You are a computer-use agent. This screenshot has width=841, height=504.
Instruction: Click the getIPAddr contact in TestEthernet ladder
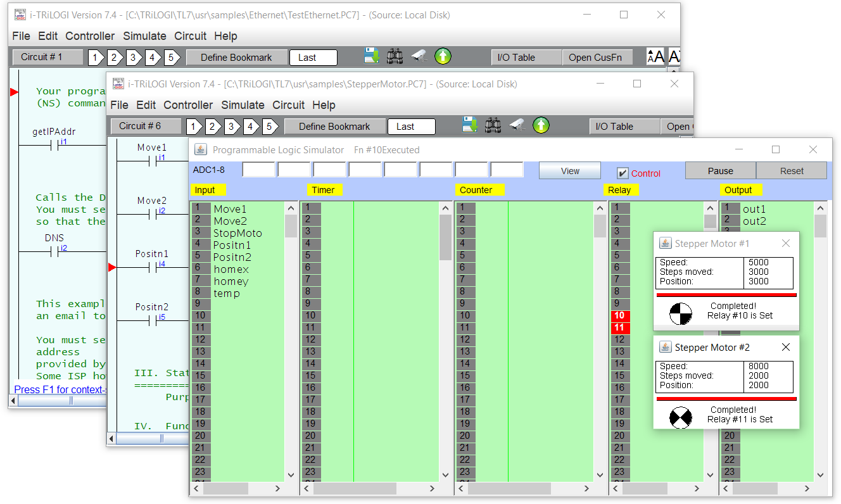[54, 146]
